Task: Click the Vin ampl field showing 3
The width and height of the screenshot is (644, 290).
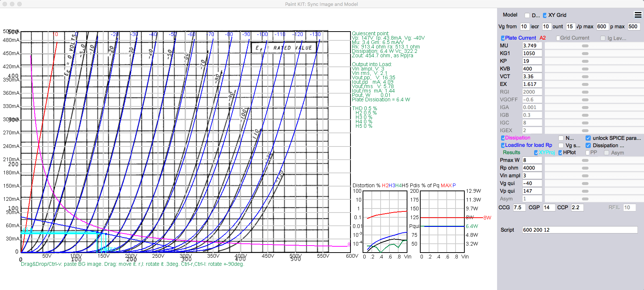Action: pyautogui.click(x=532, y=176)
